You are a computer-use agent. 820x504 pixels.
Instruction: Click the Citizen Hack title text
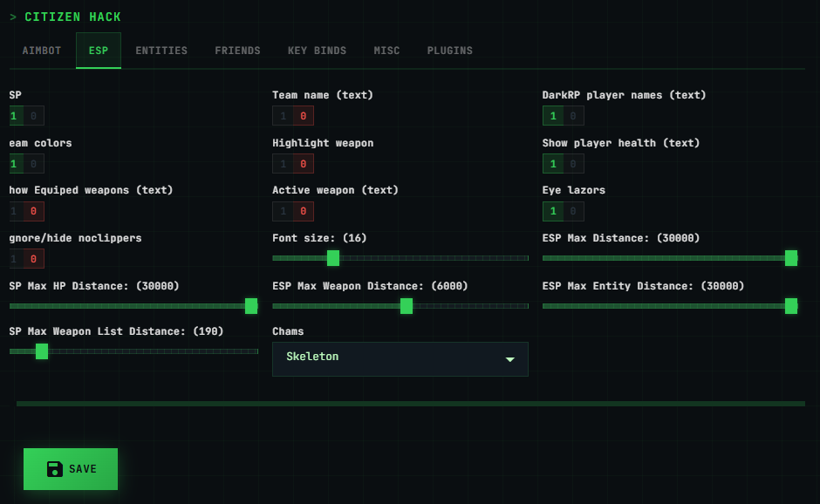72,17
